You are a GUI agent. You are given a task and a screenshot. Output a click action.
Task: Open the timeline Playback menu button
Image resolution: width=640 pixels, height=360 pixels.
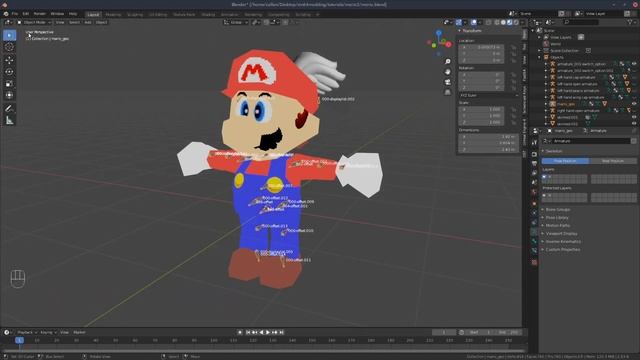coord(27,332)
